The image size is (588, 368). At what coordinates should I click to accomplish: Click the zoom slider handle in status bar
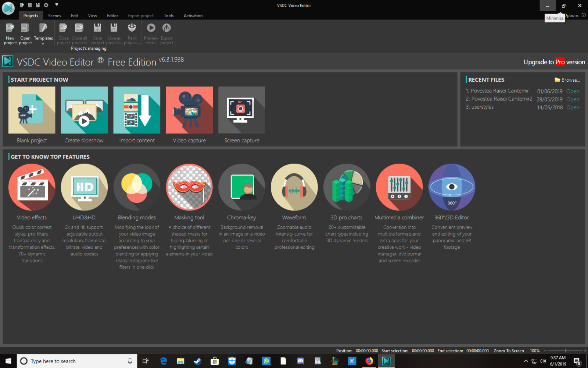[565, 351]
